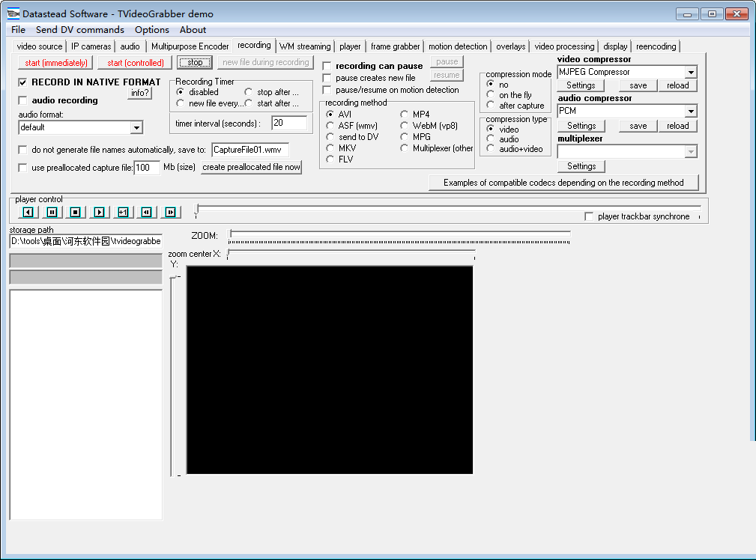Select the MKV recording method
This screenshot has width=756, height=560.
pos(330,148)
